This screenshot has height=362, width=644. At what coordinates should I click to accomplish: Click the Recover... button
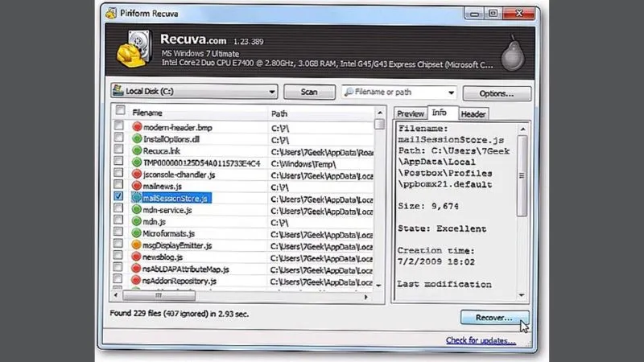pyautogui.click(x=494, y=318)
